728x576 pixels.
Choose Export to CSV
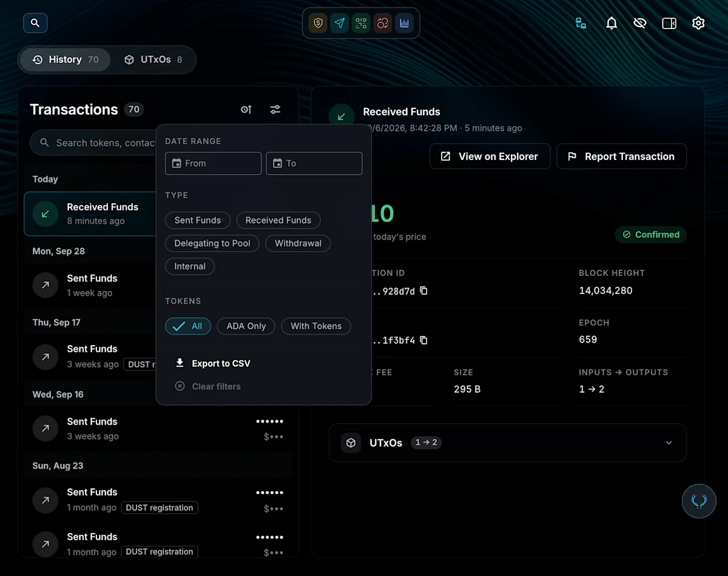click(x=213, y=363)
